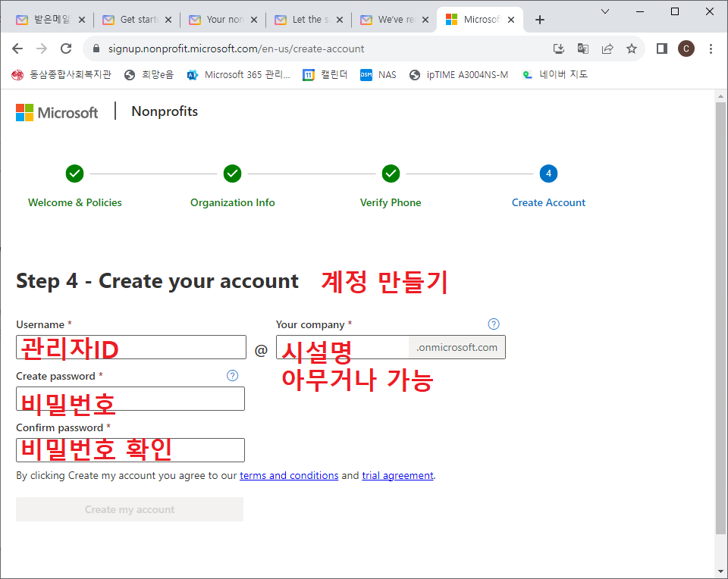728x579 pixels.
Task: Click Welcome & Policies step checkmark
Action: [75, 174]
